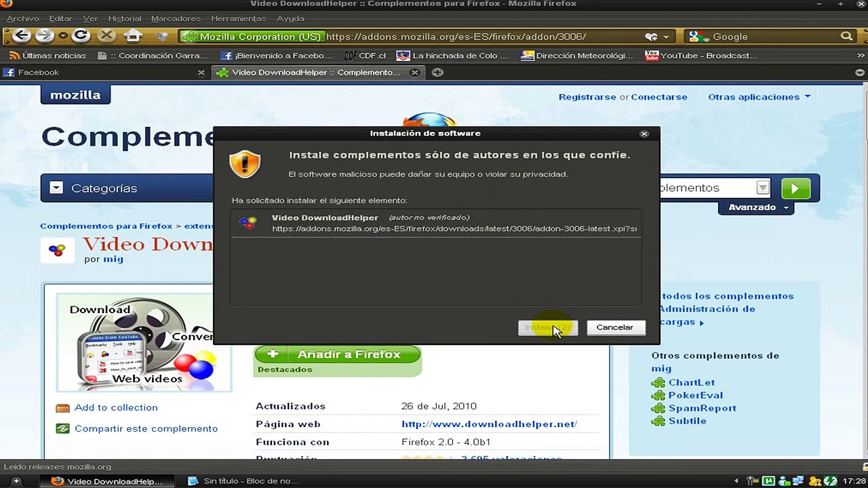Open the Coordinación Garra bookmark
This screenshot has height=488, width=868.
(x=153, y=56)
